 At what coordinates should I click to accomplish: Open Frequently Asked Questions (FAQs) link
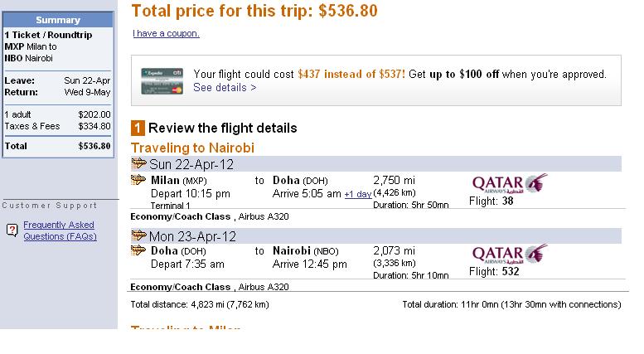pyautogui.click(x=60, y=230)
